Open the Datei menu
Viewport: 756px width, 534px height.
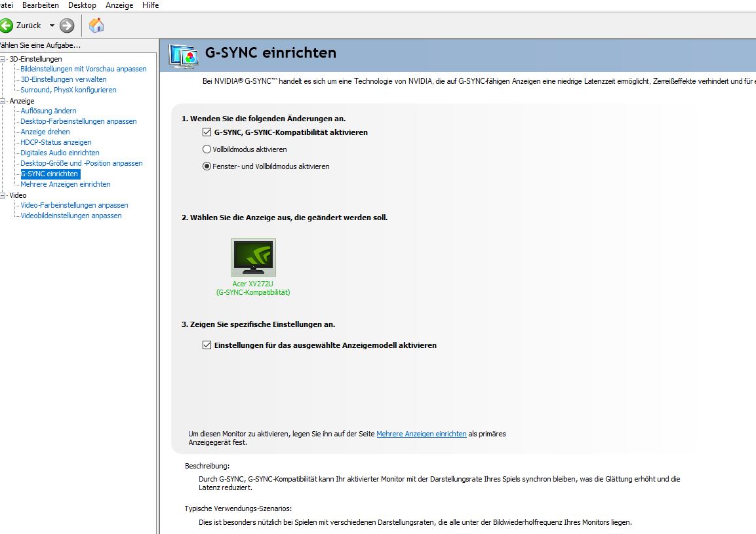pyautogui.click(x=7, y=5)
